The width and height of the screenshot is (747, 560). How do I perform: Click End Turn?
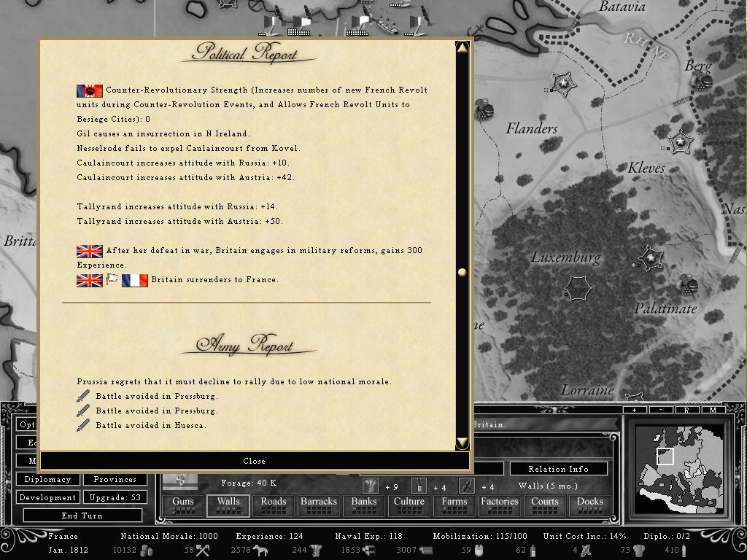[x=82, y=516]
